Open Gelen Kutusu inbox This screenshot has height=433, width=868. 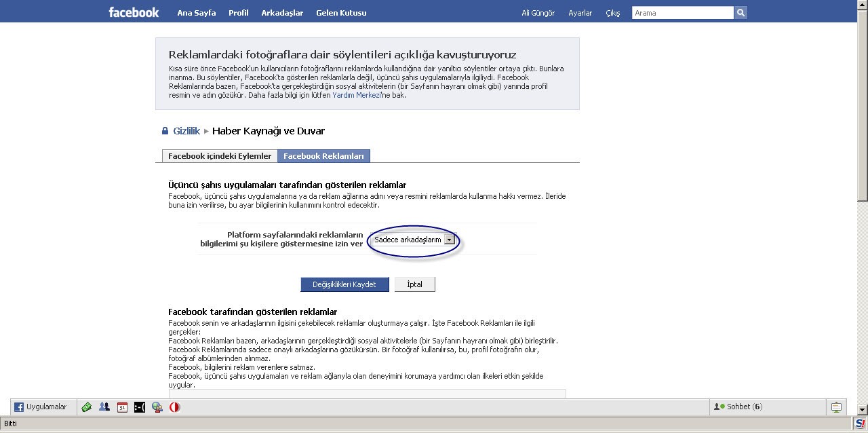click(x=341, y=13)
